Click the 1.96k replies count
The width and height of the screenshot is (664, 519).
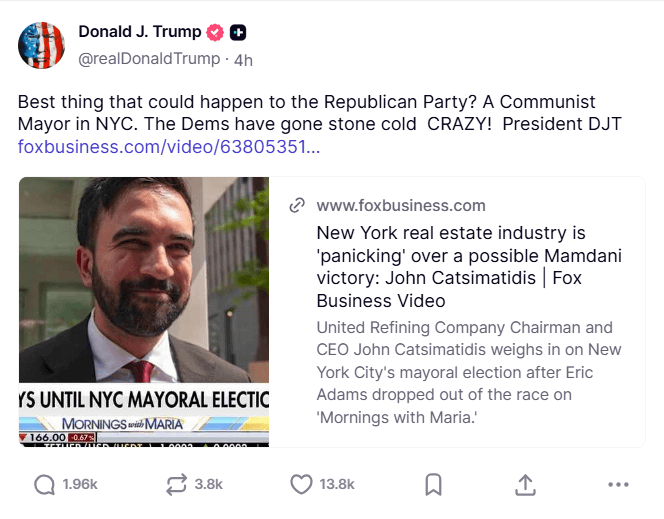tap(80, 484)
